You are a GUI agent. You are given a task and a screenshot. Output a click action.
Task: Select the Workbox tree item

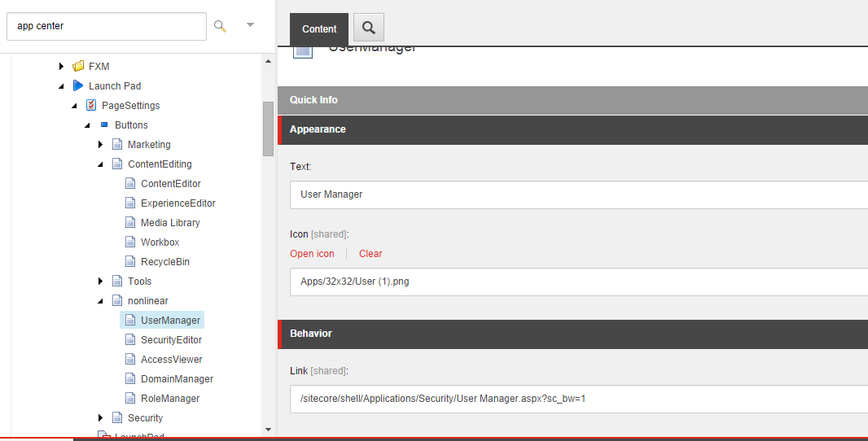(160, 242)
